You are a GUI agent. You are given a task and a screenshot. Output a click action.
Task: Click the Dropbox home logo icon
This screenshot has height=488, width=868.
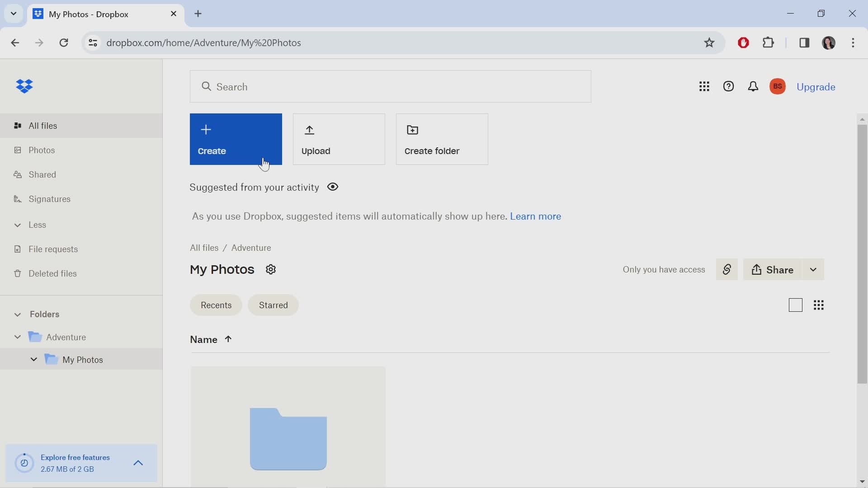point(24,86)
